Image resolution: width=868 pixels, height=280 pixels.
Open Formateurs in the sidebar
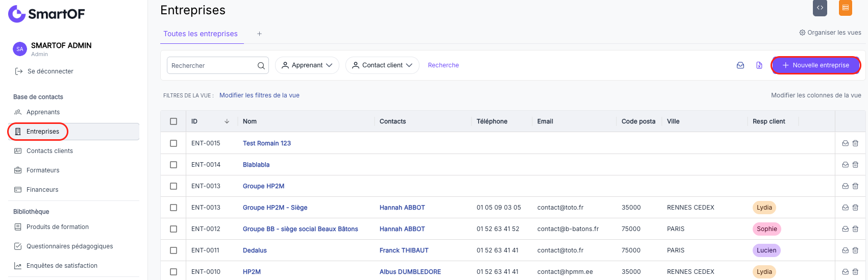tap(43, 170)
